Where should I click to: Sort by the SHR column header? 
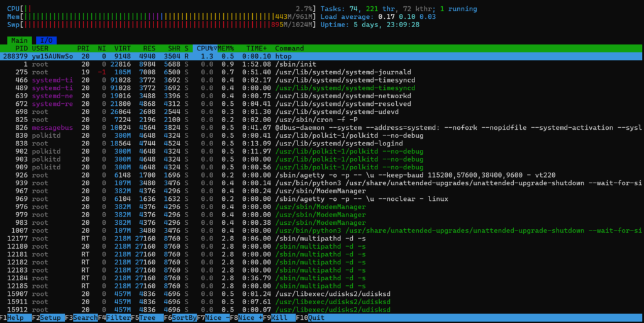coord(174,48)
